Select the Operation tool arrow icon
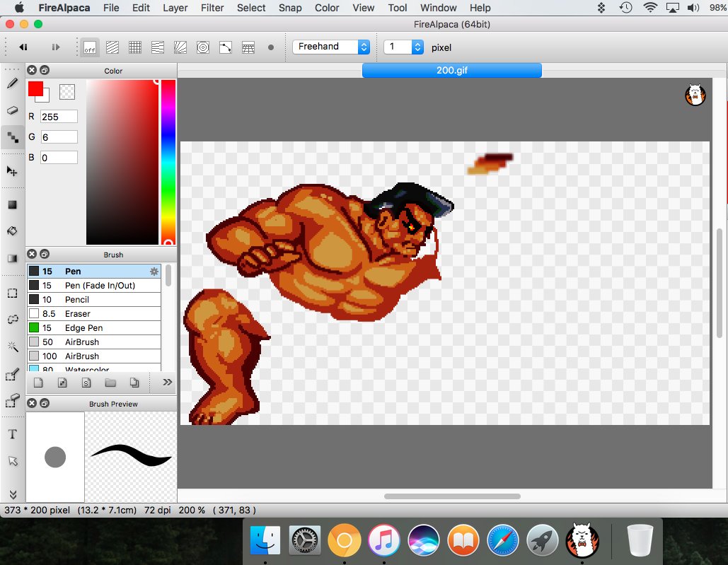728x565 pixels. pos(13,461)
